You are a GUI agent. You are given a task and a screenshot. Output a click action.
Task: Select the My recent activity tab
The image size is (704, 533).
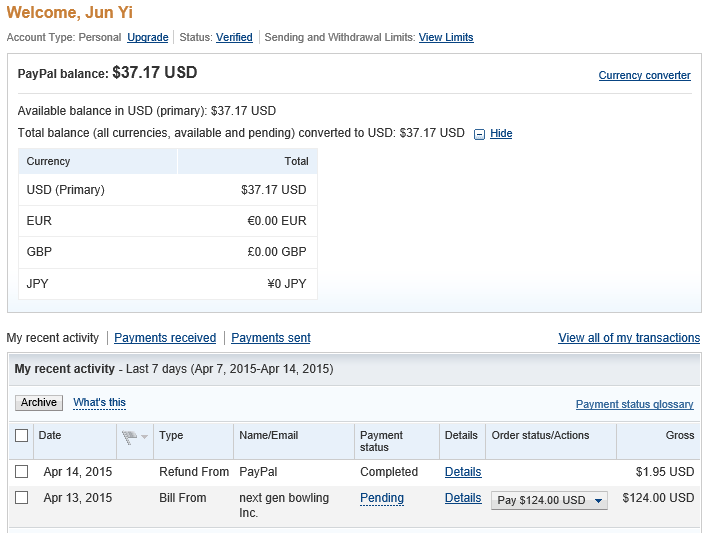pyautogui.click(x=53, y=338)
